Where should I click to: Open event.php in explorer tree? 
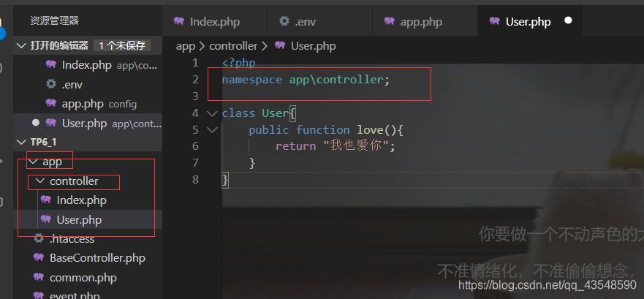pyautogui.click(x=88, y=294)
